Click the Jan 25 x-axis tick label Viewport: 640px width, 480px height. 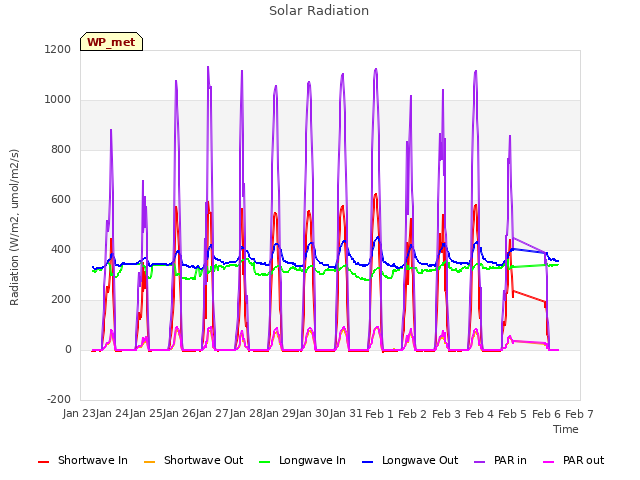coord(146,413)
